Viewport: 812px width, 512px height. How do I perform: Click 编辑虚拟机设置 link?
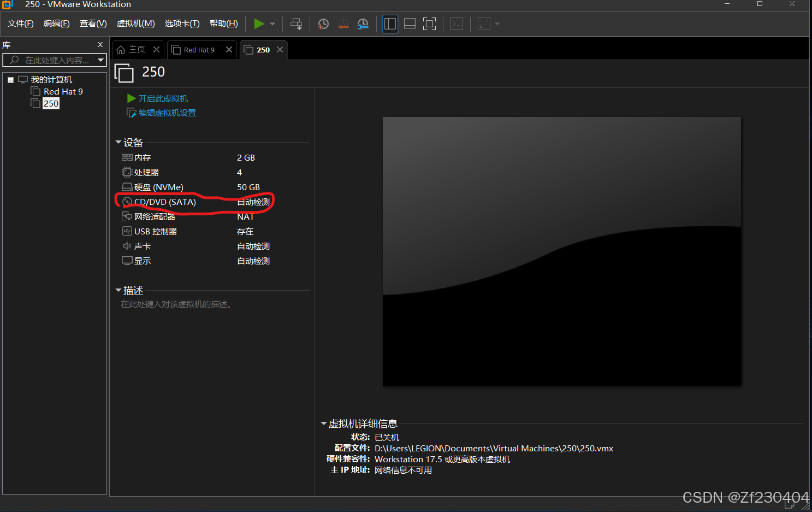click(167, 113)
